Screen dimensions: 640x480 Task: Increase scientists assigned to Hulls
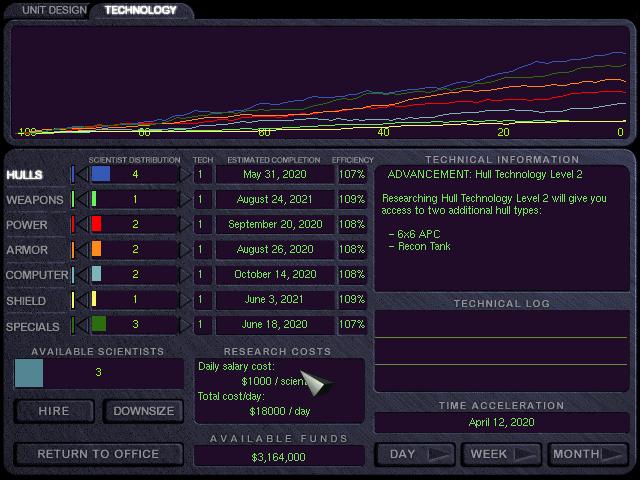point(184,175)
